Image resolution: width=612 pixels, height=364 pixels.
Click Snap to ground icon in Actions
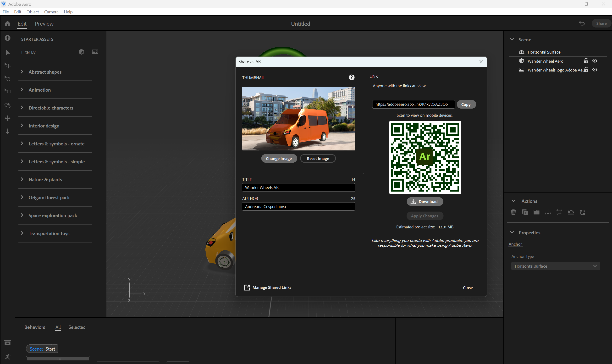(x=548, y=212)
